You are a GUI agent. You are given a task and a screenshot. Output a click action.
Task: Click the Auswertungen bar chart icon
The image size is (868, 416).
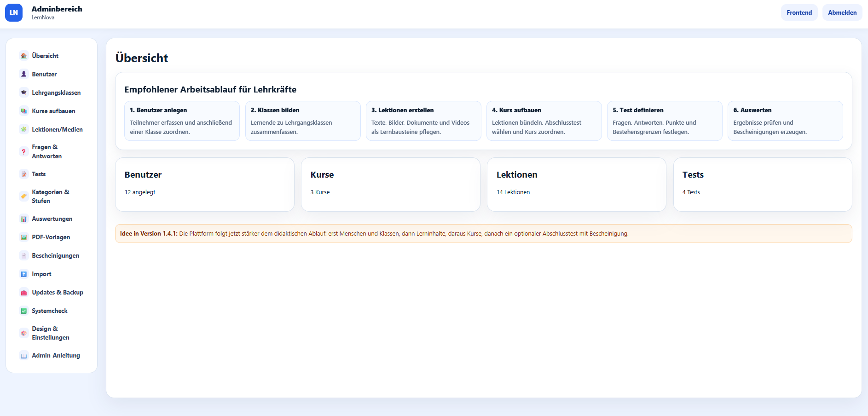(x=24, y=219)
